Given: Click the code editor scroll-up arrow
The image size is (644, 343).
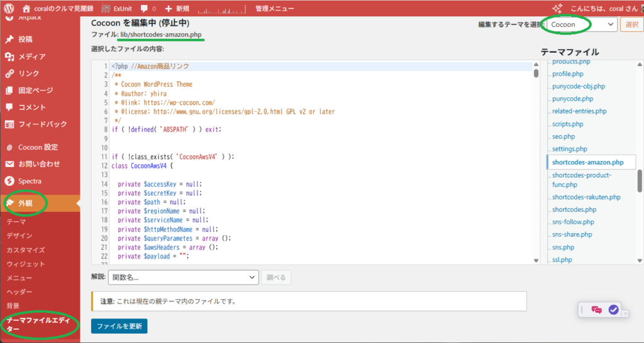Looking at the screenshot, I should coord(536,65).
